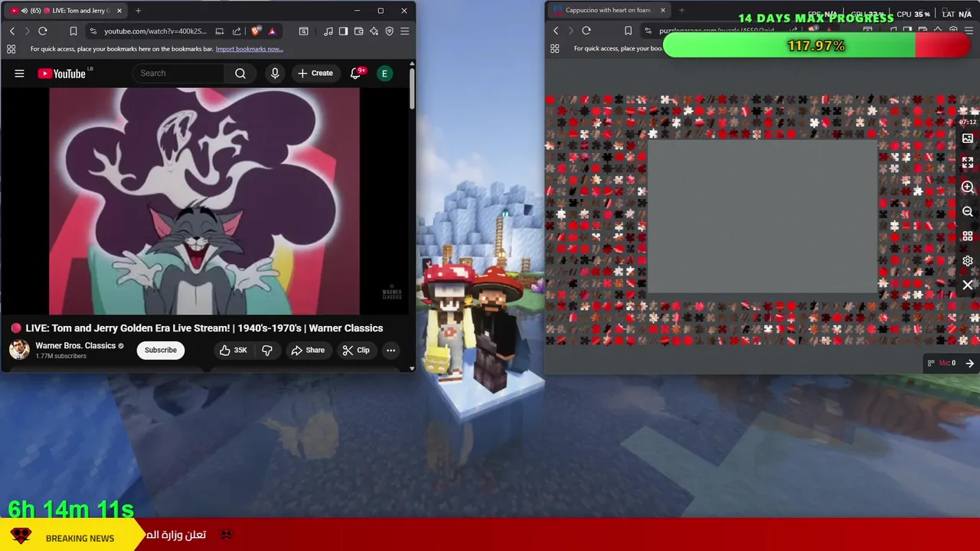Open Warner Bros. Classics channel name
This screenshot has height=551, width=980.
75,346
